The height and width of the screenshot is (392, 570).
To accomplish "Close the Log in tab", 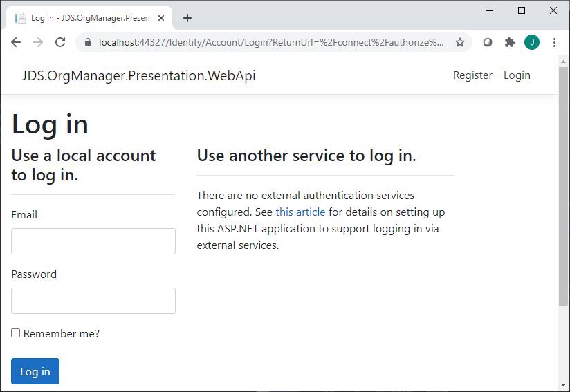I will (161, 18).
